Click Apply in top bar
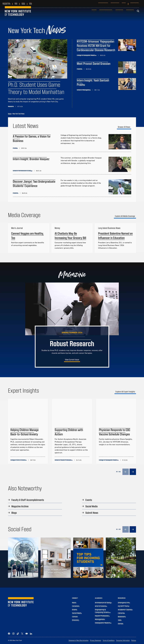 coord(23,4)
